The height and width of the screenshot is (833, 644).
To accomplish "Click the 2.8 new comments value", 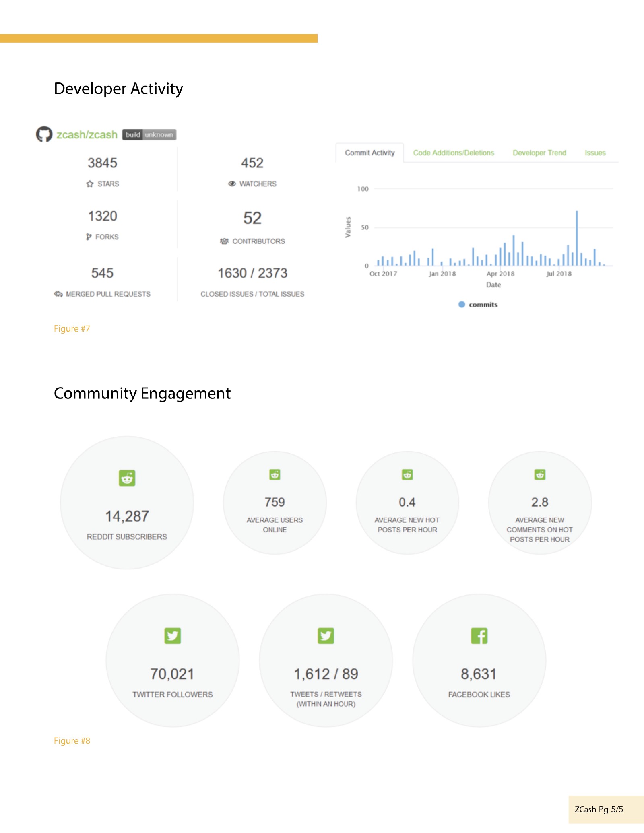I will pyautogui.click(x=540, y=502).
